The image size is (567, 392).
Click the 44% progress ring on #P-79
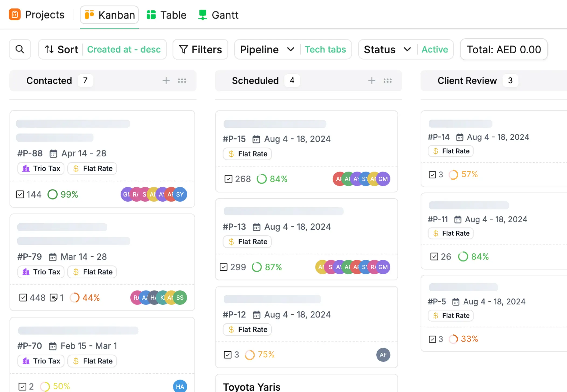pyautogui.click(x=75, y=297)
